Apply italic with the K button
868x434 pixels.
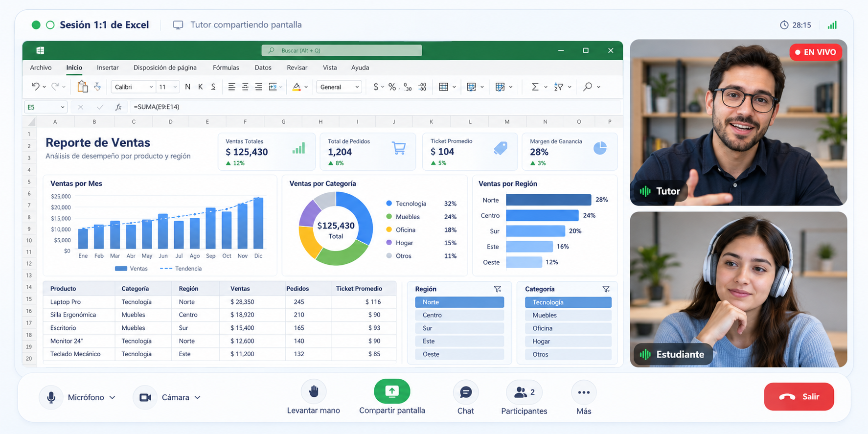(201, 87)
